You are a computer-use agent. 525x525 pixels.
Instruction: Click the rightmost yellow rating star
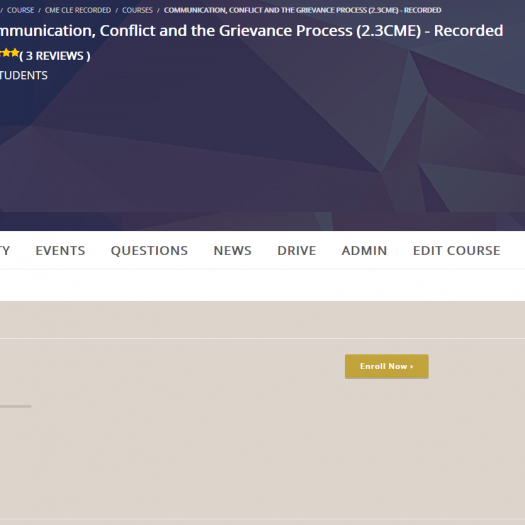(15, 53)
